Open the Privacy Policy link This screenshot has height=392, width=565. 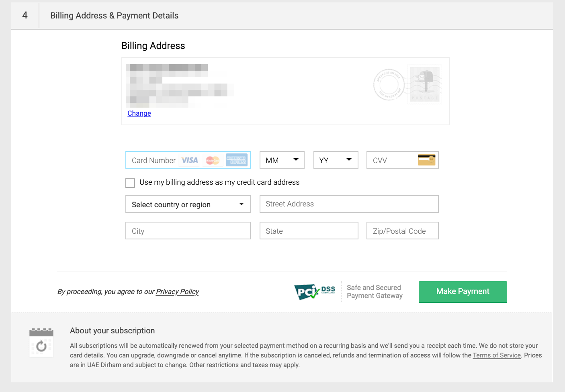point(177,292)
